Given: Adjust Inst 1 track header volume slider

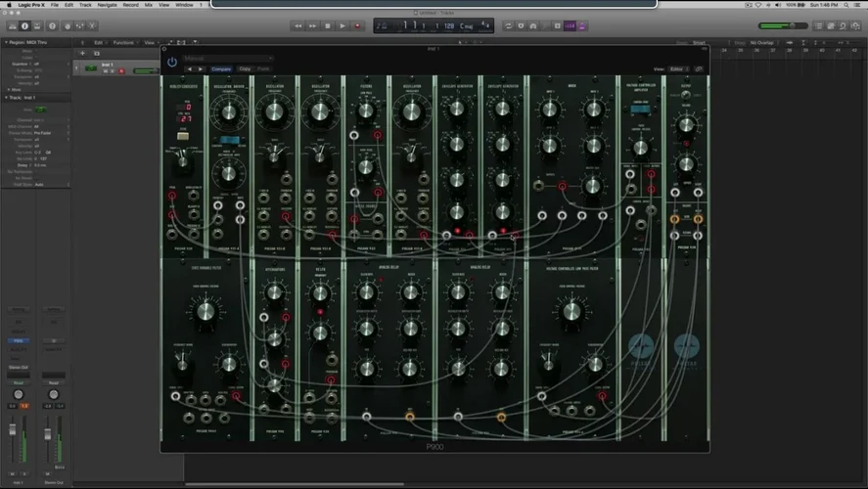Looking at the screenshot, I should [145, 70].
